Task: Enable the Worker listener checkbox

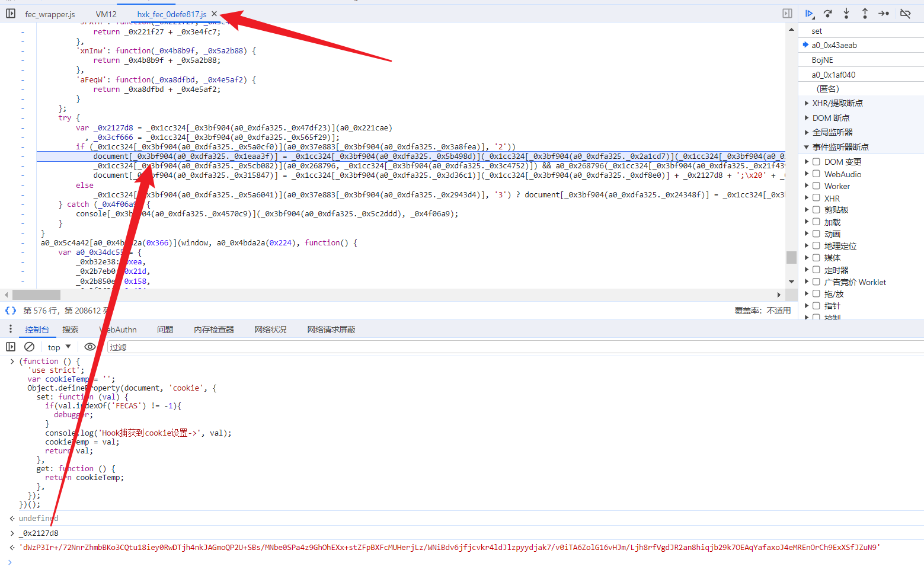Action: point(816,186)
